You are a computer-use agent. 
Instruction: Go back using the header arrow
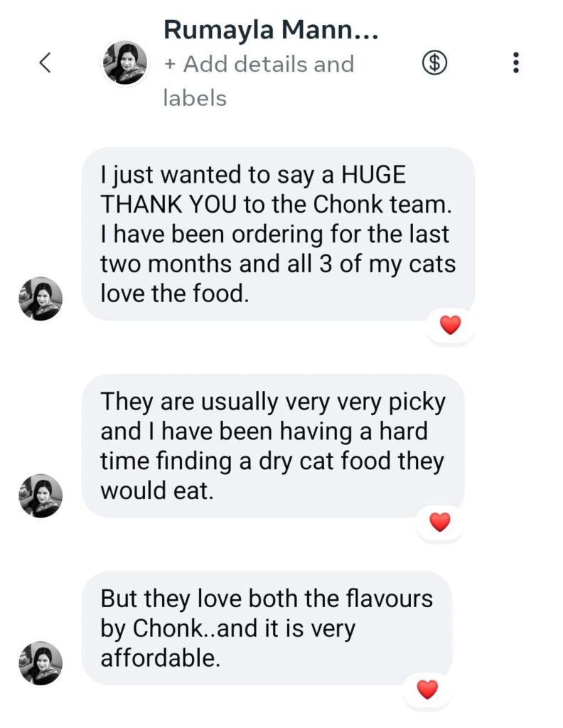pos(44,63)
